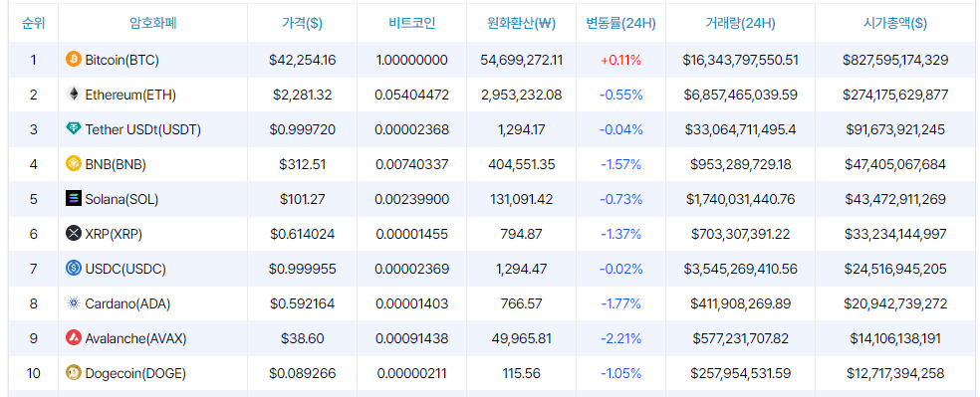
Task: Click the Ethereum diamond logo icon
Action: pos(74,95)
